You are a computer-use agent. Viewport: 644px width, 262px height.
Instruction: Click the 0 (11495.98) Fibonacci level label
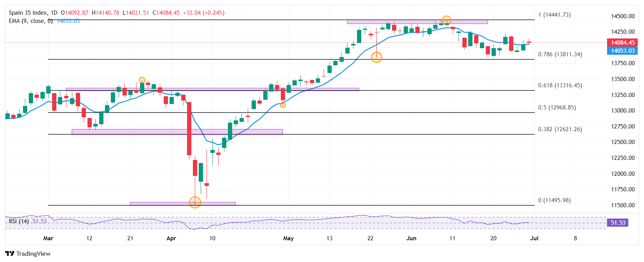coord(555,200)
